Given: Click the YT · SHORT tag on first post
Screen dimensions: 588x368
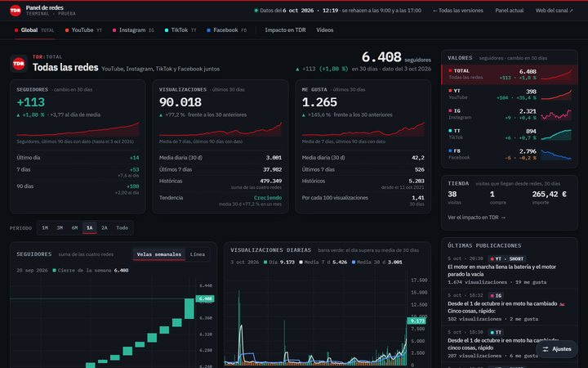Looking at the screenshot, I should (x=507, y=258).
